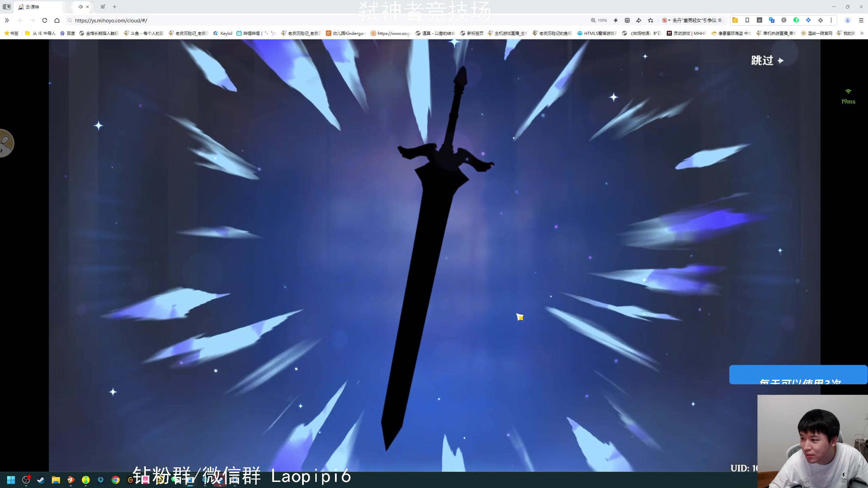Open the 单机热游直播 bookmark
Screen dimensions: 868x488
click(776, 33)
